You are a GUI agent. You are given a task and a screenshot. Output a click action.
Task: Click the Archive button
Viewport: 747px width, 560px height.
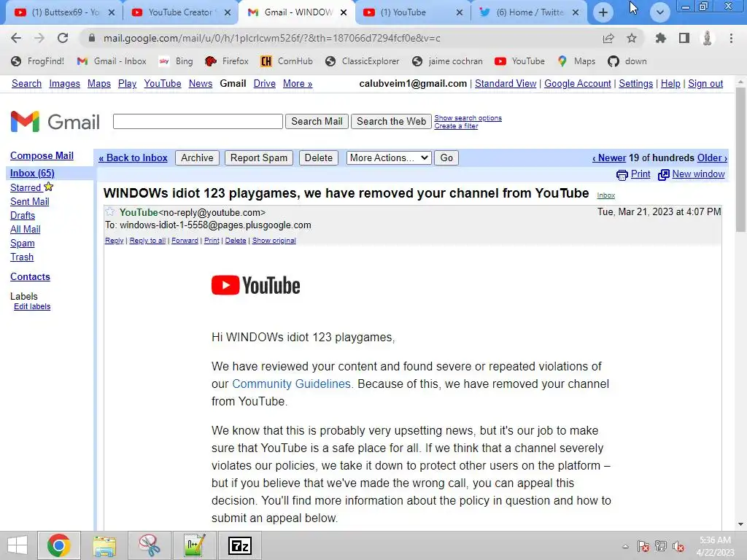click(x=197, y=158)
